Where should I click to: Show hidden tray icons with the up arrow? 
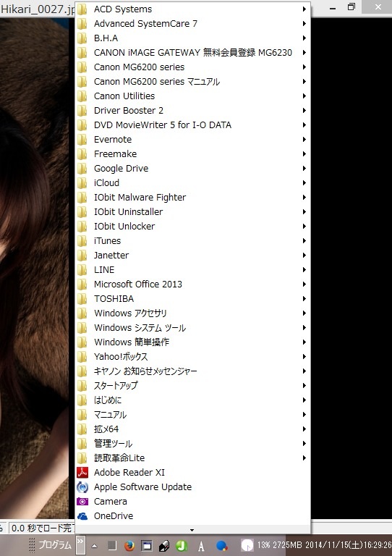pyautogui.click(x=95, y=546)
